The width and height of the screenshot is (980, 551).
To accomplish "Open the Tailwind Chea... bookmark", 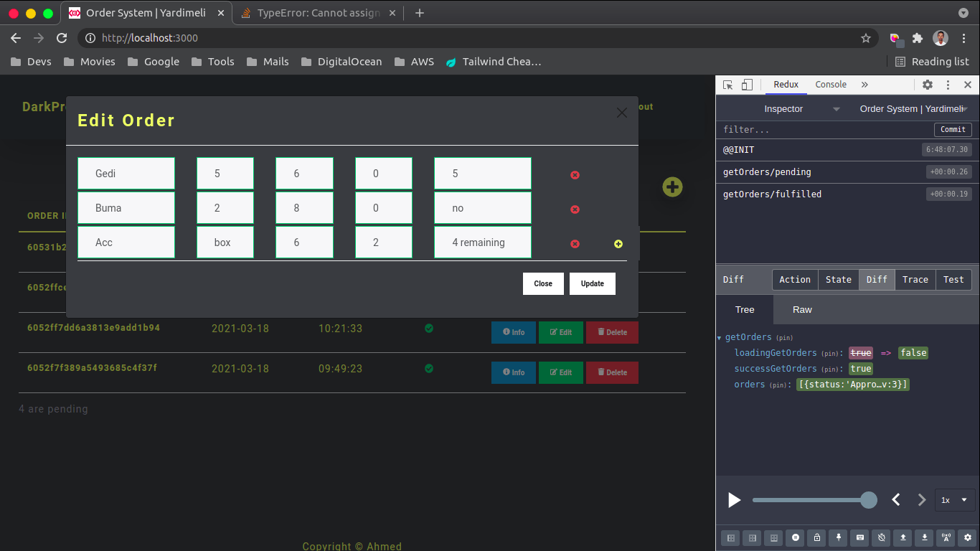I will tap(494, 62).
